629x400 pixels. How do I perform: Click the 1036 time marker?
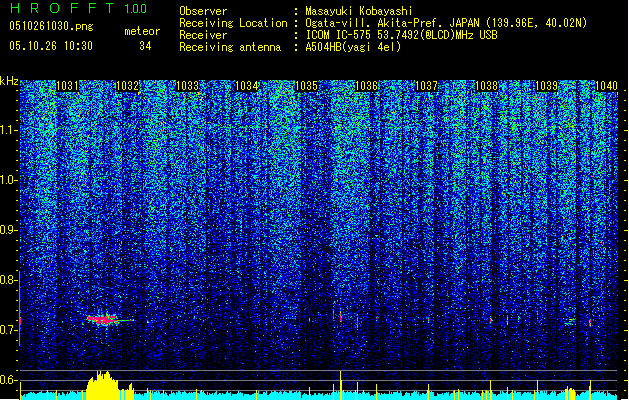coord(367,86)
